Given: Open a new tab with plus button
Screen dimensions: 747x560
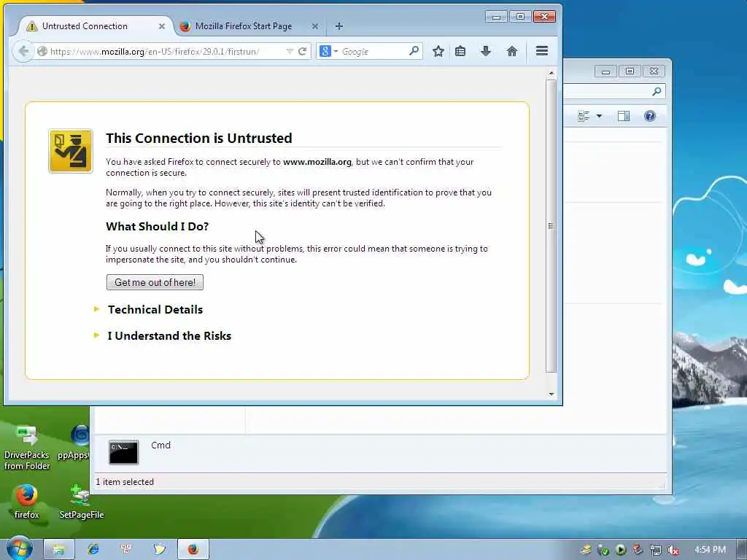Looking at the screenshot, I should [338, 26].
